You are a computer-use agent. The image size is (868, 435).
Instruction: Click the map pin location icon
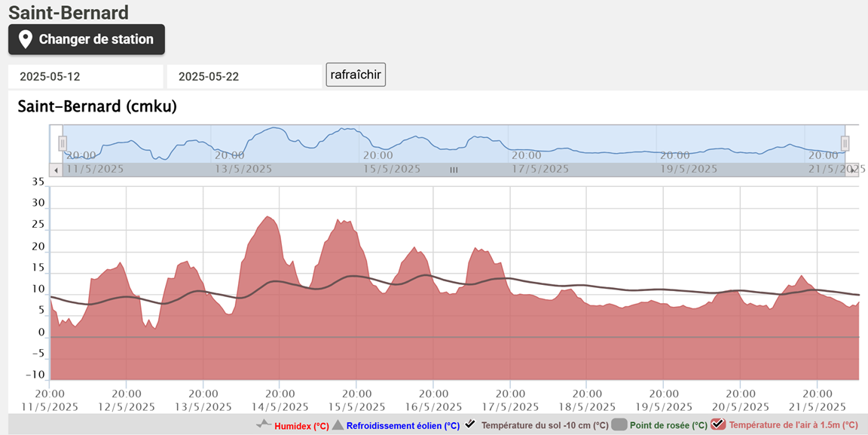tap(25, 39)
